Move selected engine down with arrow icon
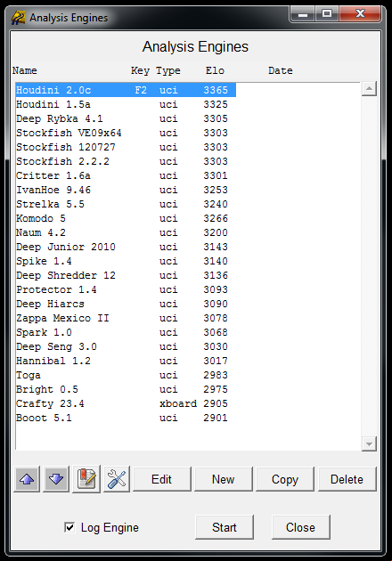 [x=56, y=479]
